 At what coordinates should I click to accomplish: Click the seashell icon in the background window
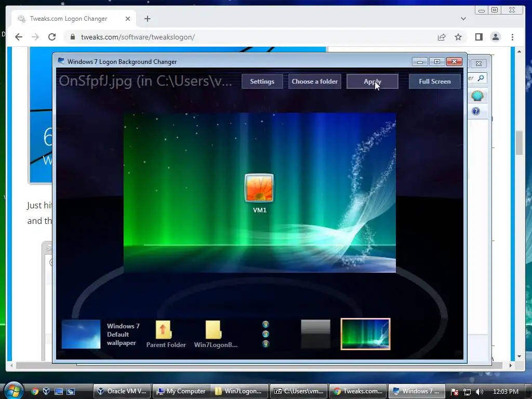click(477, 96)
